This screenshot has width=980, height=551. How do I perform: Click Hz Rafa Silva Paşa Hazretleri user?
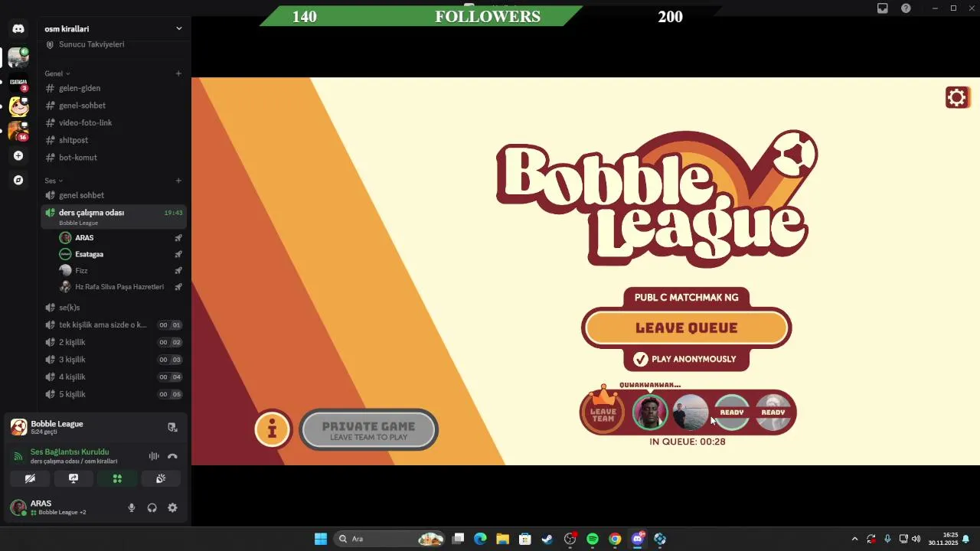121,287
